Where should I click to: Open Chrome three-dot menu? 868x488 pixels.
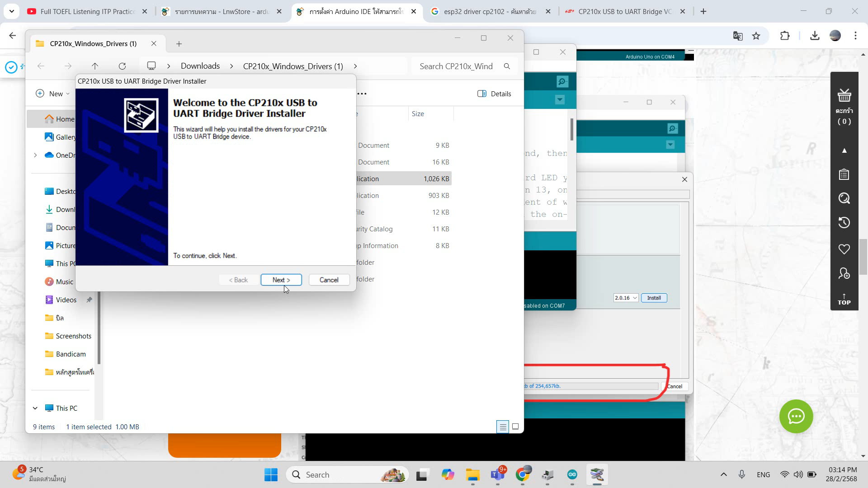tap(855, 36)
